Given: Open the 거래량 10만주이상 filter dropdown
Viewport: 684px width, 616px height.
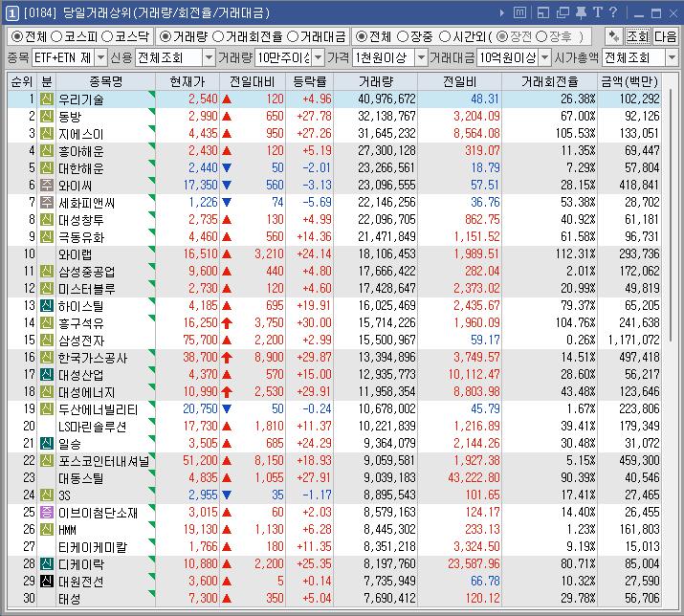Looking at the screenshot, I should pos(319,57).
